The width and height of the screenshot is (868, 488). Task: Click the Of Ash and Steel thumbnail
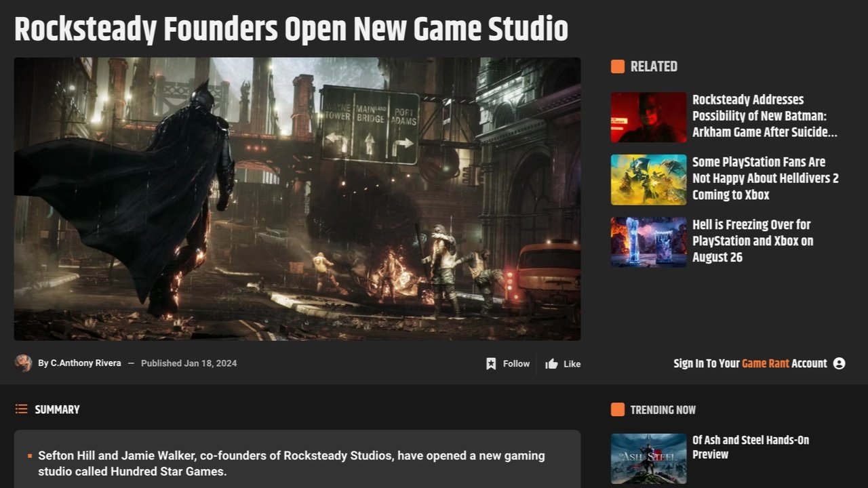pyautogui.click(x=648, y=459)
